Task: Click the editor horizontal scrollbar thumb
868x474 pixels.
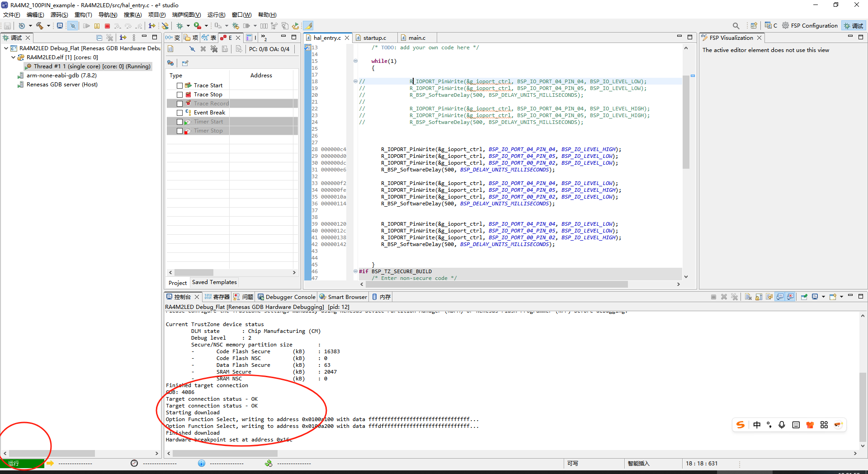Action: [x=496, y=284]
